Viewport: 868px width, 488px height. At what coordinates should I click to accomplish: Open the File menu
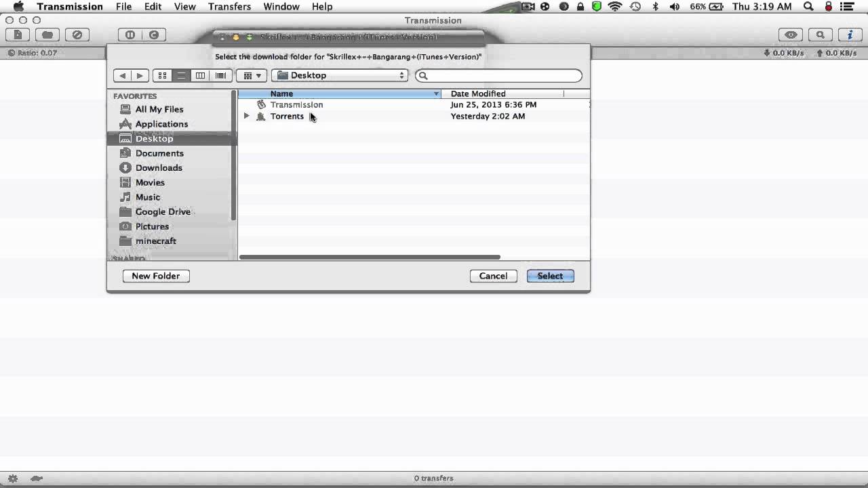pos(123,7)
